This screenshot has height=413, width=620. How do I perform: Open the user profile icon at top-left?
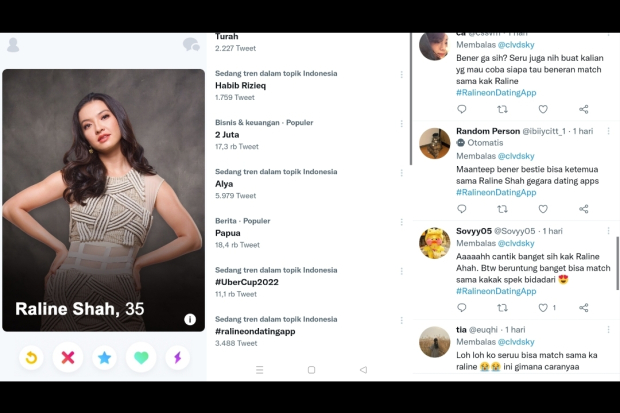point(14,45)
